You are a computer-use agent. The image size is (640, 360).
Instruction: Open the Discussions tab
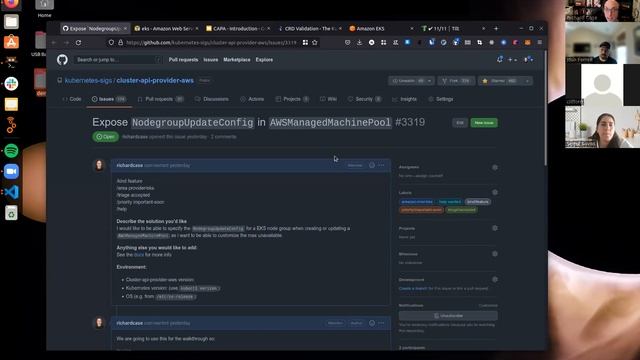[212, 99]
